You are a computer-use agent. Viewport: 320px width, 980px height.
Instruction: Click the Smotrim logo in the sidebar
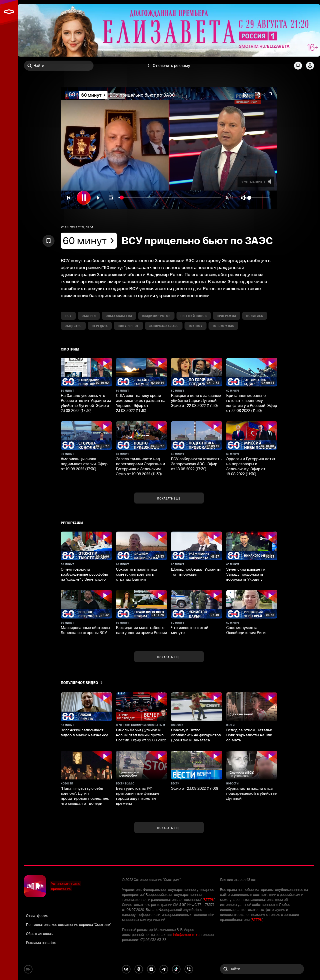[9, 12]
